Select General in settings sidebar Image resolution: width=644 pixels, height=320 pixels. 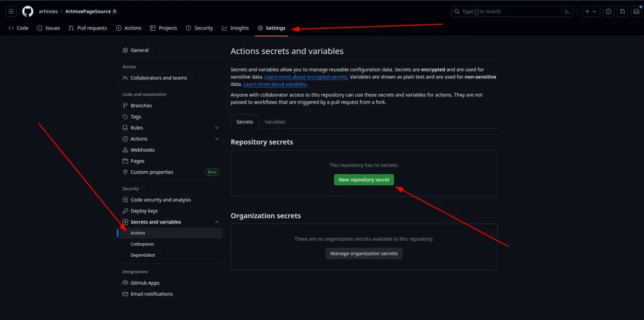pos(139,50)
